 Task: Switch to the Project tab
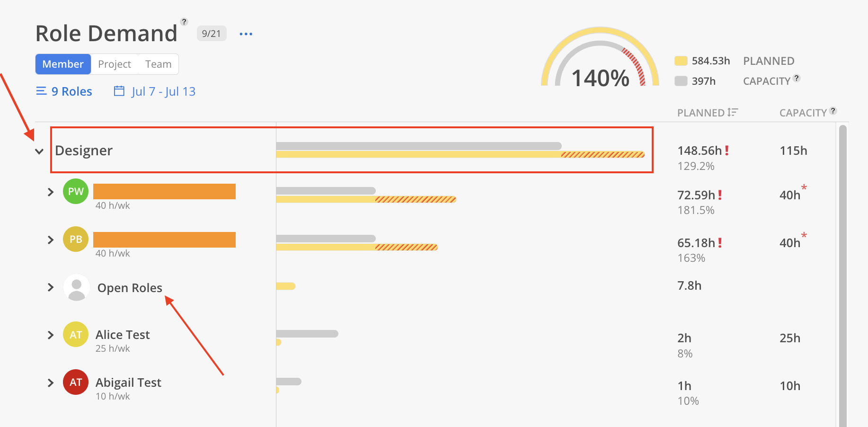point(115,64)
